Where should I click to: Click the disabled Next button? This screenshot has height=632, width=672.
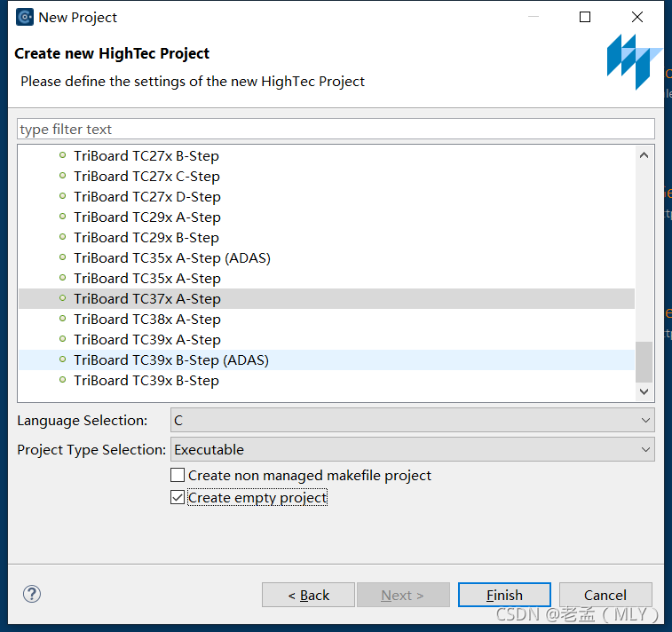coord(403,595)
